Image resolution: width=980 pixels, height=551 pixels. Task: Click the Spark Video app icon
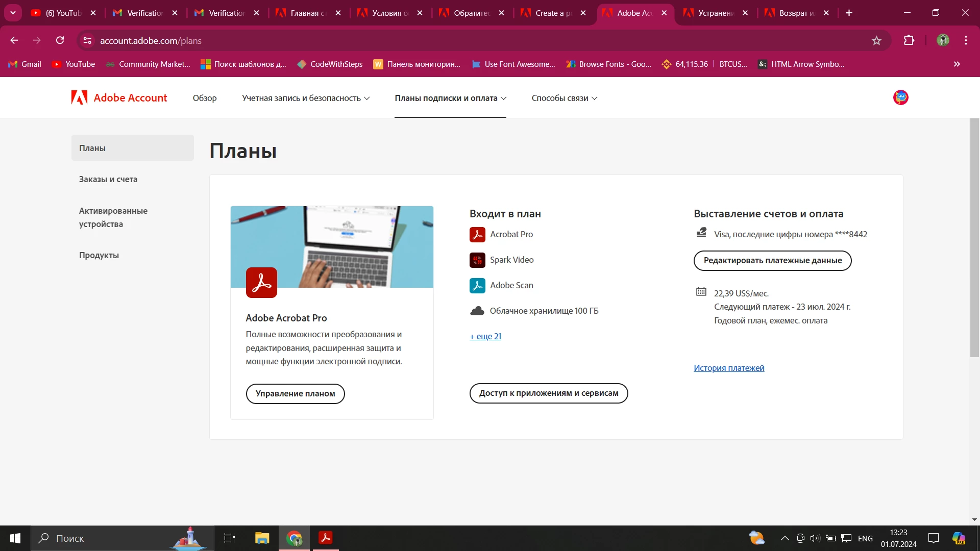click(477, 260)
